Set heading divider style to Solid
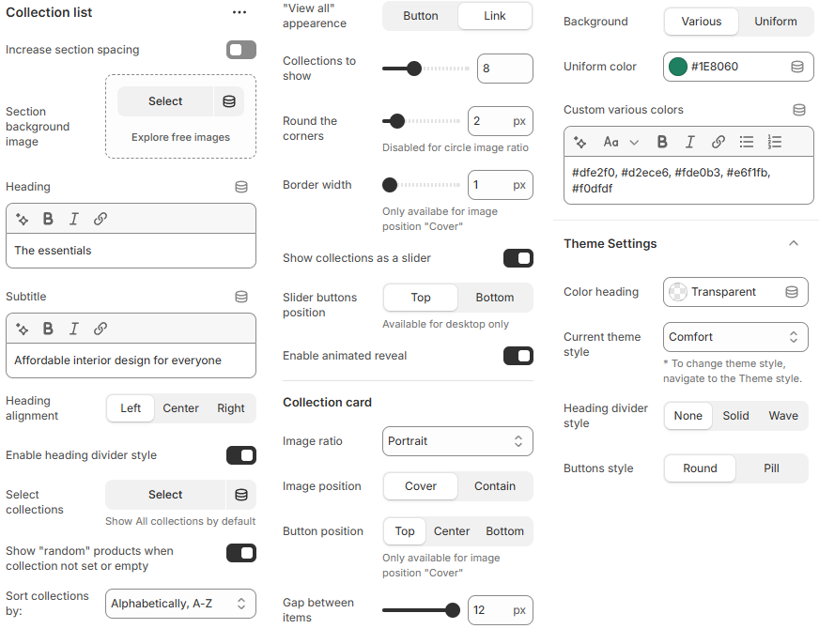Screen dimensions: 819x644 [736, 416]
